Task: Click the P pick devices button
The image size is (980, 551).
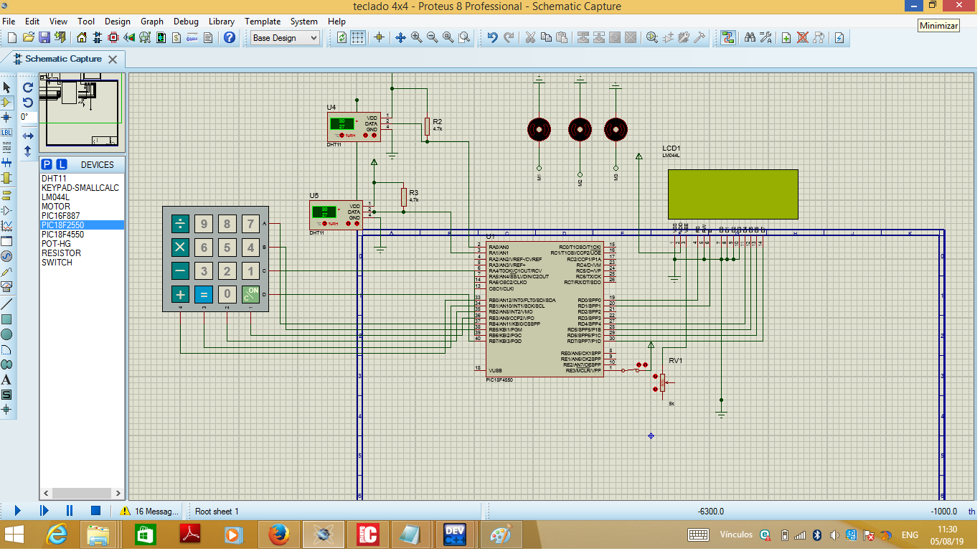Action: click(x=47, y=164)
